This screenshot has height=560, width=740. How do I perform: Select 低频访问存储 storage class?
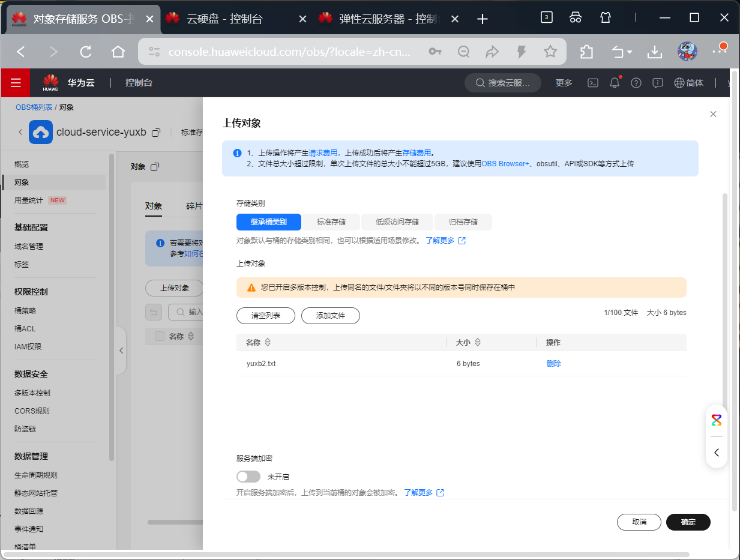397,221
